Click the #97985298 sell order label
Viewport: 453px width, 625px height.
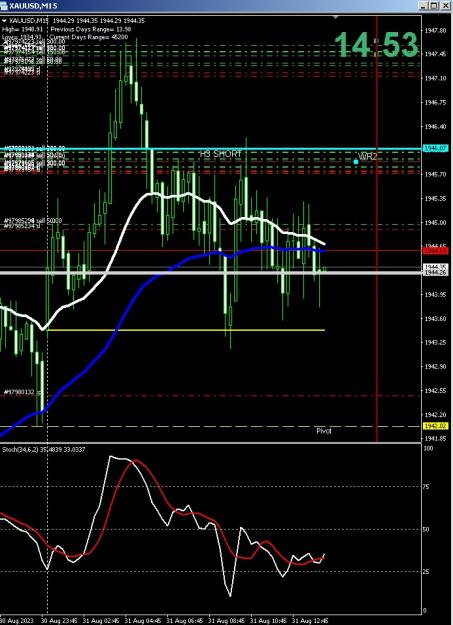33,220
